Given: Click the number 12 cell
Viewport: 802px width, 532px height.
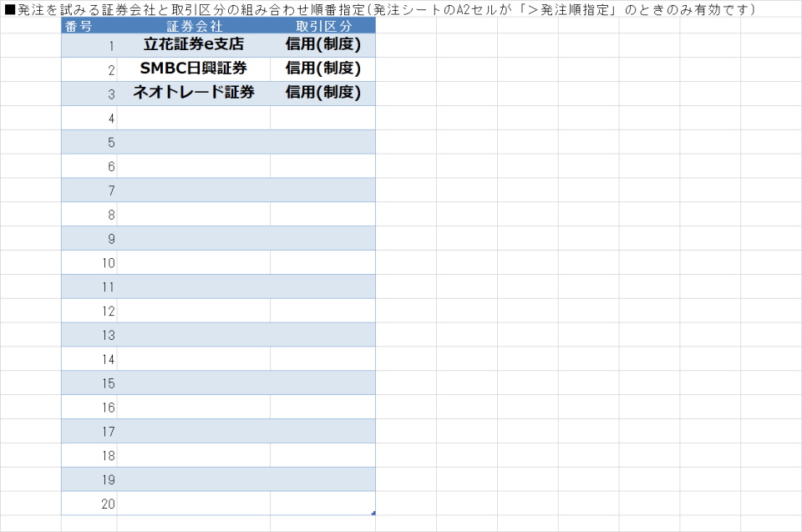Looking at the screenshot, I should point(89,311).
